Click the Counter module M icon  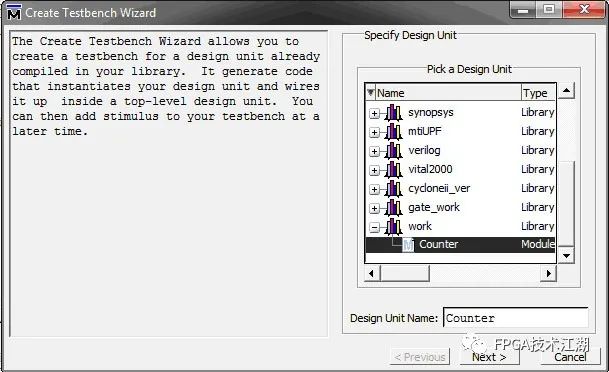tap(408, 245)
